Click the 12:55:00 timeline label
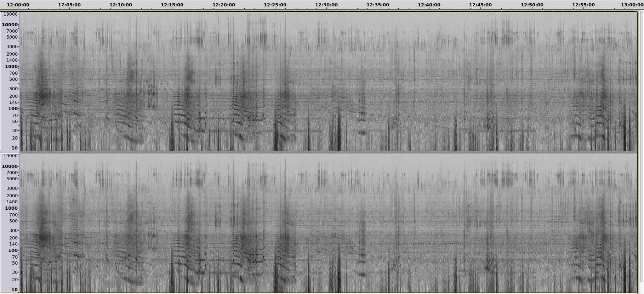 tap(583, 5)
